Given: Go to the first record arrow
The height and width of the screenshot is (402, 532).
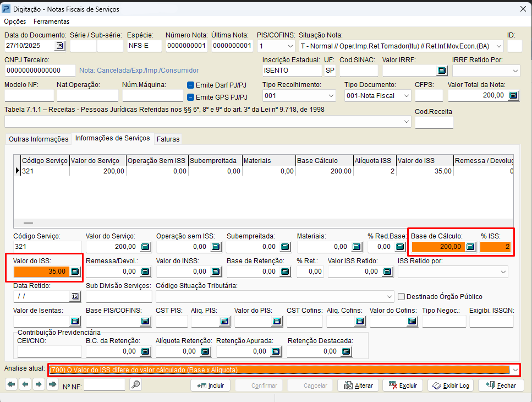Looking at the screenshot, I should [10, 384].
